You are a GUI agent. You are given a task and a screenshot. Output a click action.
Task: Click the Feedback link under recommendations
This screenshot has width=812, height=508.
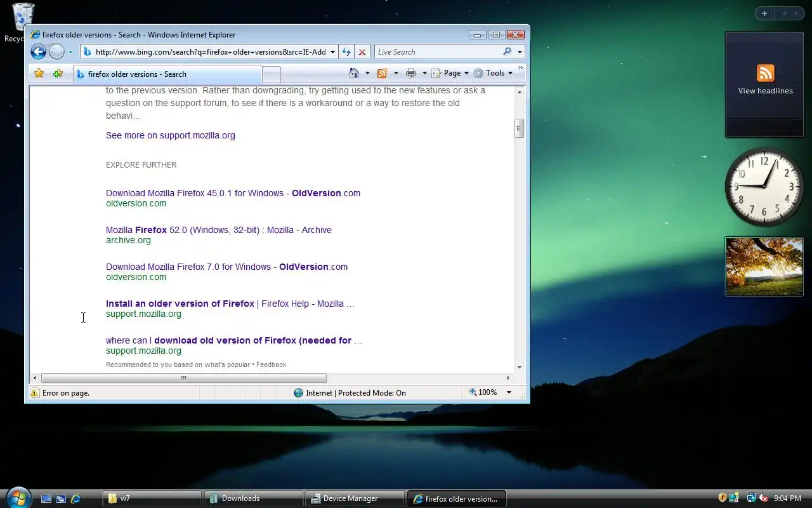point(271,364)
